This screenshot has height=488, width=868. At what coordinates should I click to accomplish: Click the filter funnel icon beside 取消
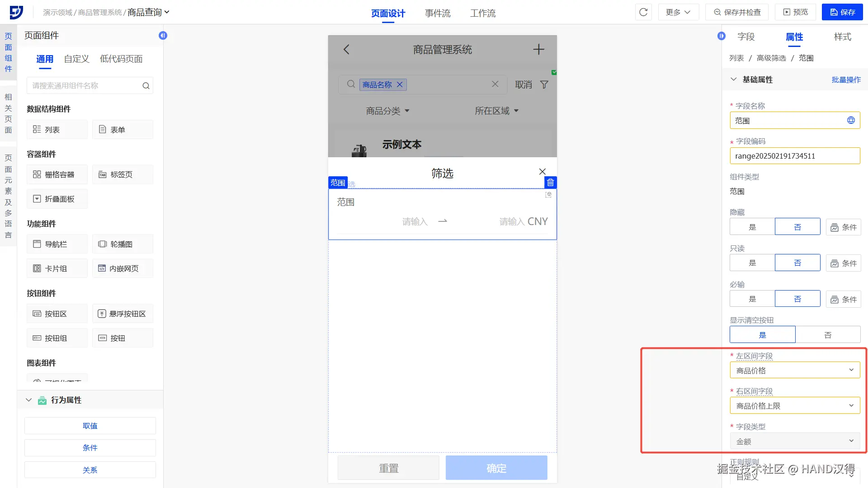click(544, 84)
